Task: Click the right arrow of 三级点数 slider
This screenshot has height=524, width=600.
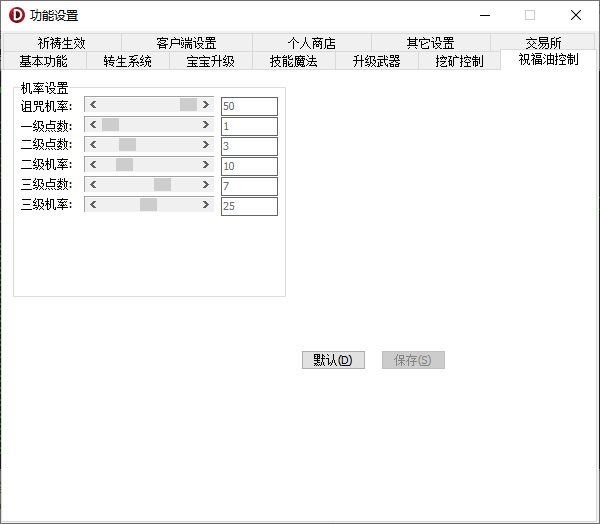Action: pos(206,185)
